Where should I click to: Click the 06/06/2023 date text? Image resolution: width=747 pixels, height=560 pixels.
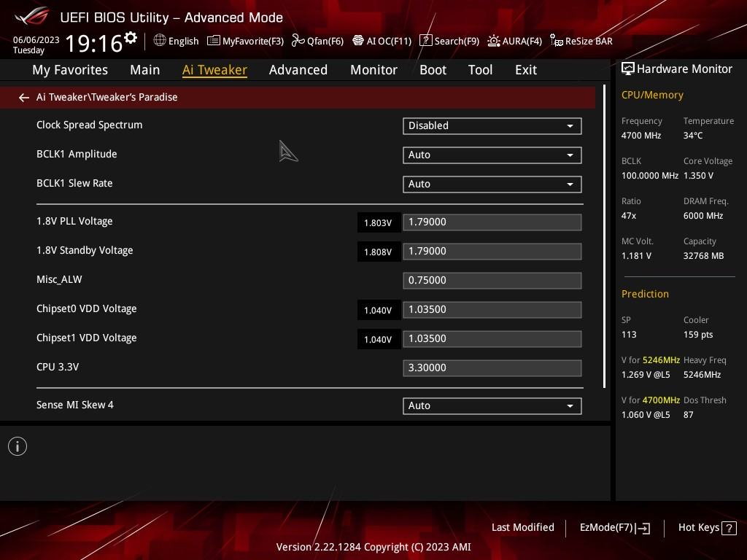tap(36, 40)
